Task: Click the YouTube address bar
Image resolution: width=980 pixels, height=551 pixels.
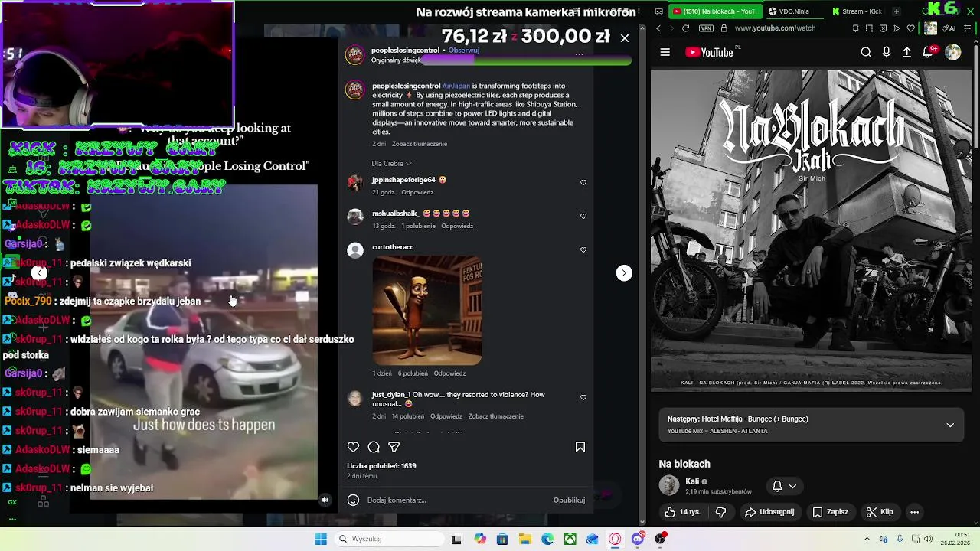Action: tap(775, 28)
